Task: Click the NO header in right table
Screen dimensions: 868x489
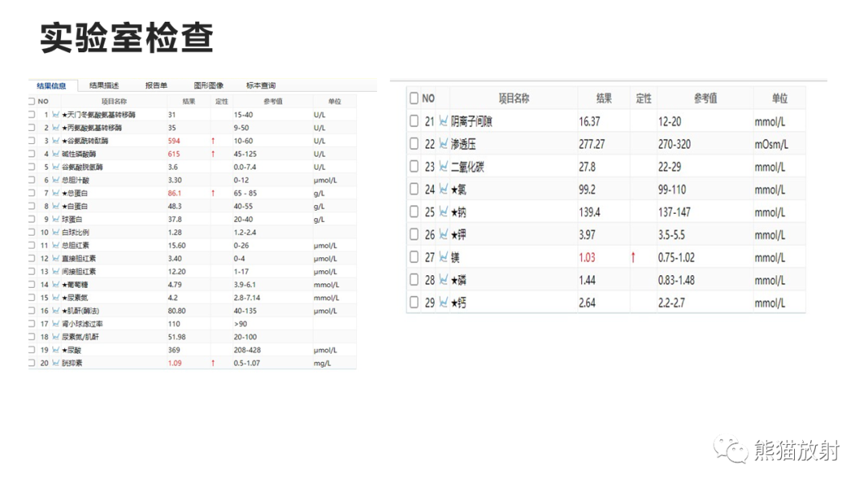Action: click(428, 99)
